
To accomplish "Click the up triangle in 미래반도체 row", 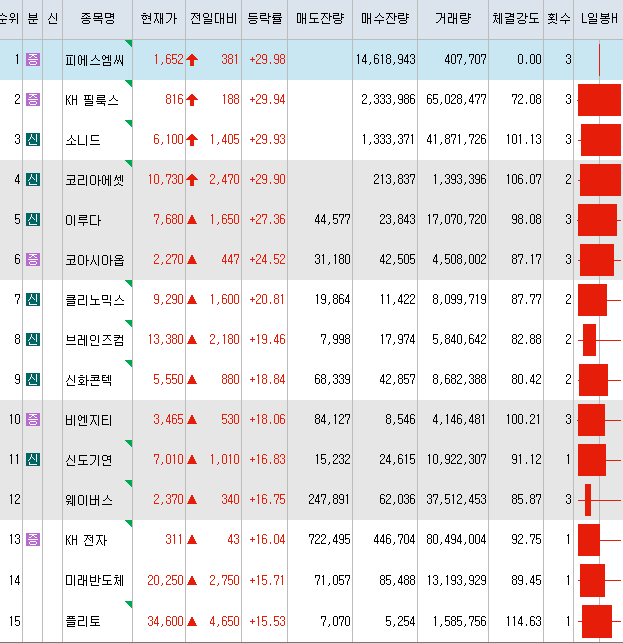I will [x=192, y=580].
